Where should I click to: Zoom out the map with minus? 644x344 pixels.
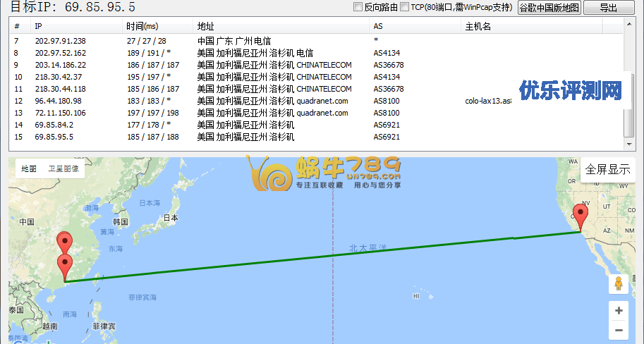(x=619, y=330)
